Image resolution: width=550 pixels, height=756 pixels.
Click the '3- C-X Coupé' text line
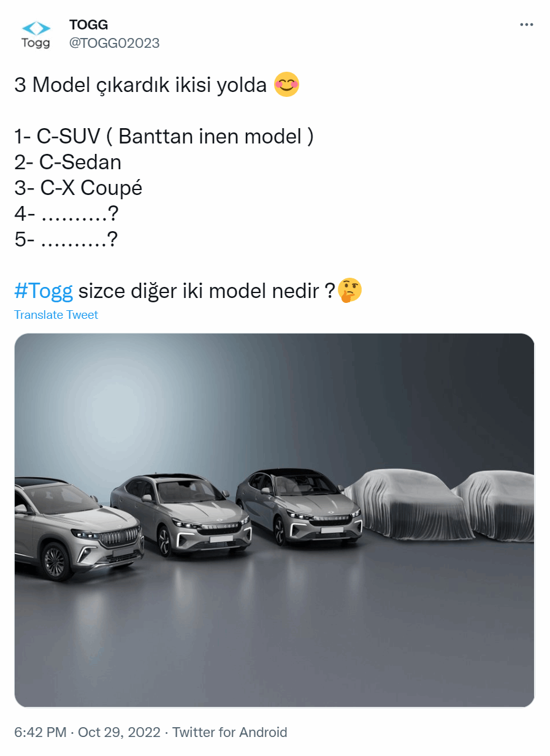pos(78,188)
